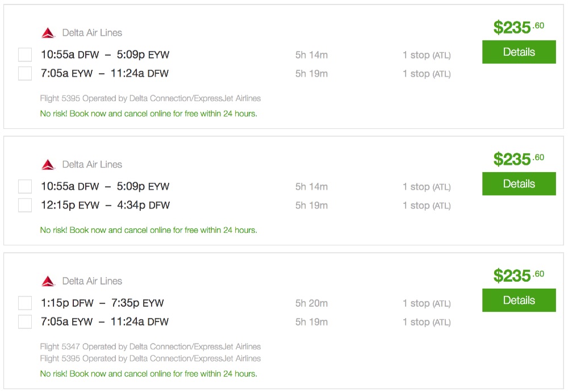Click the 1 stop (ATL) label beside 5h 20m
This screenshot has width=568, height=392.
(x=427, y=303)
